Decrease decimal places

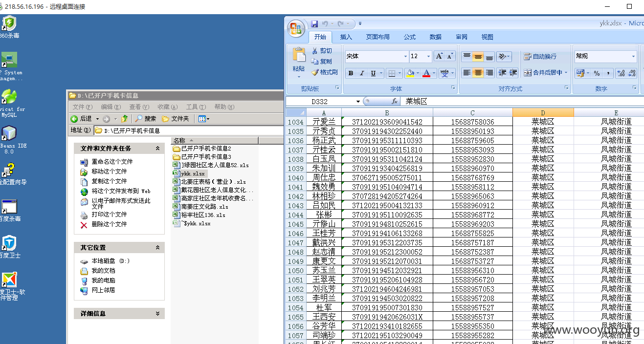632,73
